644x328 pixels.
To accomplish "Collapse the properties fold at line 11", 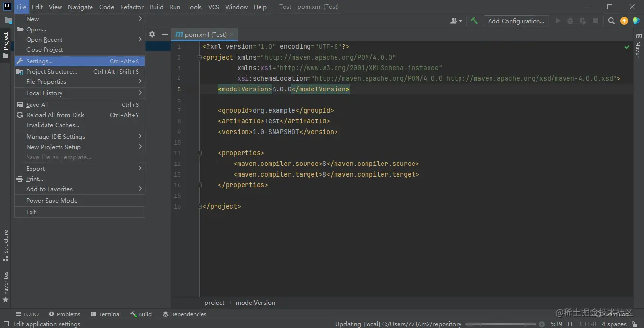I will click(199, 153).
